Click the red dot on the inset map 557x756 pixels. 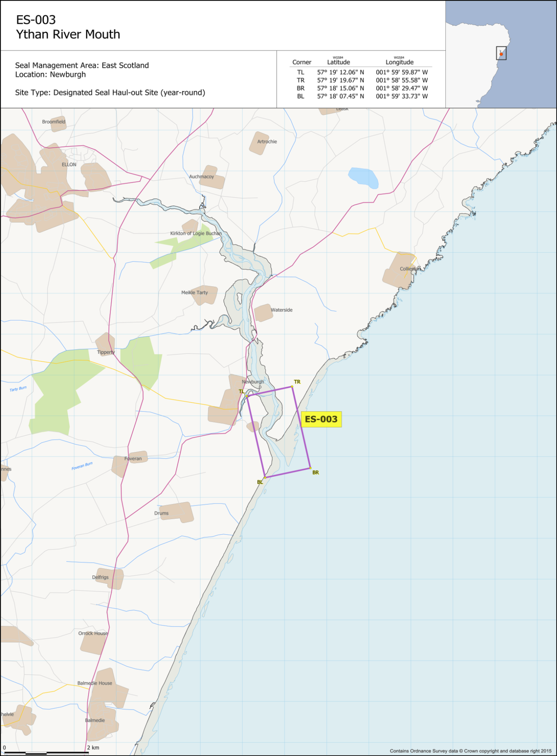(501, 54)
